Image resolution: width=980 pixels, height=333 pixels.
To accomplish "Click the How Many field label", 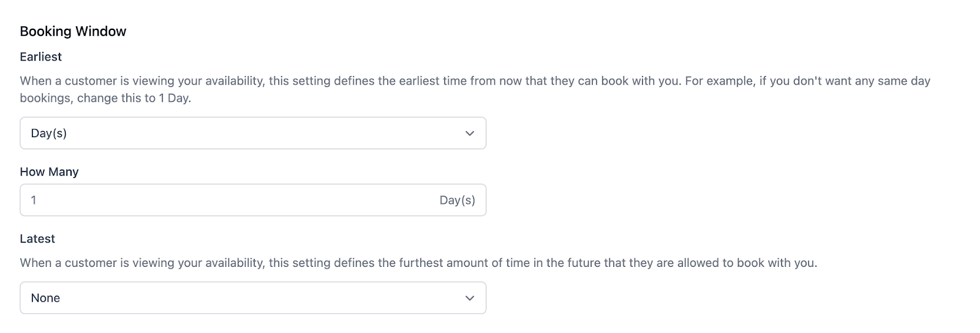I will (49, 172).
